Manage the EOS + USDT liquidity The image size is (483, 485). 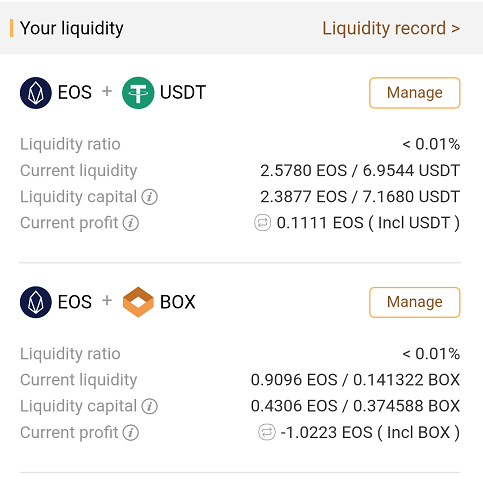tap(415, 93)
